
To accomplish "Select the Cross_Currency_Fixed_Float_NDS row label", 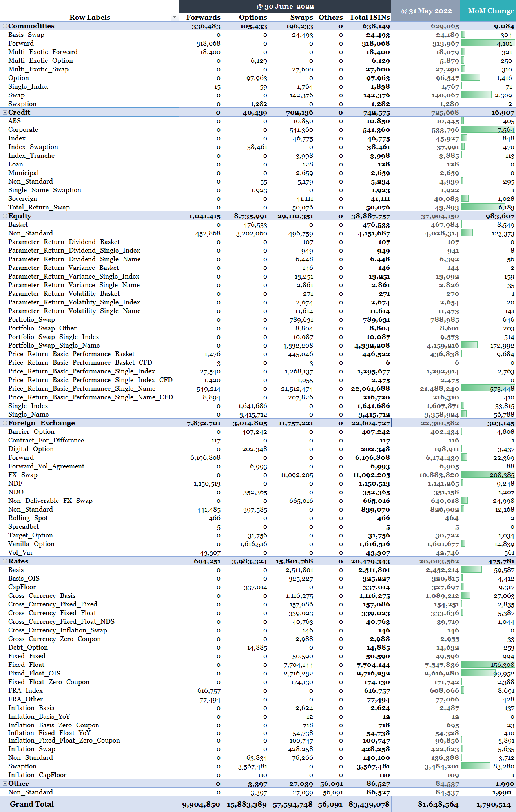I will [x=61, y=621].
